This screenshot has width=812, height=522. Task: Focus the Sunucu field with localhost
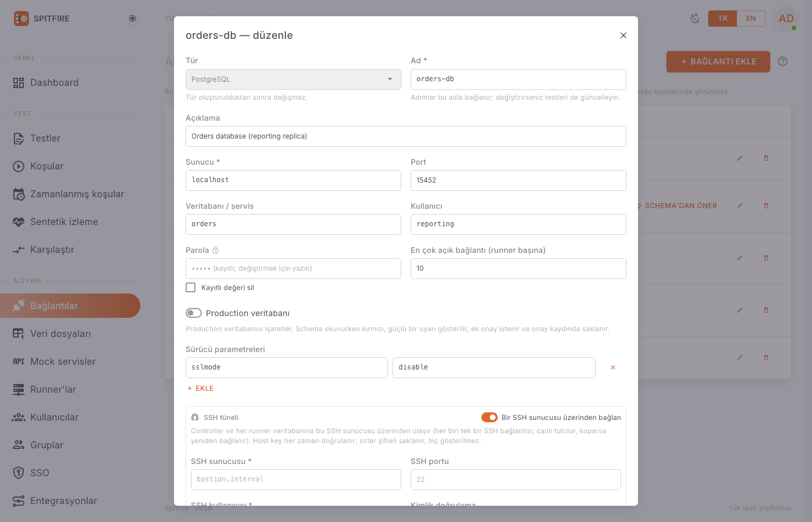(293, 180)
